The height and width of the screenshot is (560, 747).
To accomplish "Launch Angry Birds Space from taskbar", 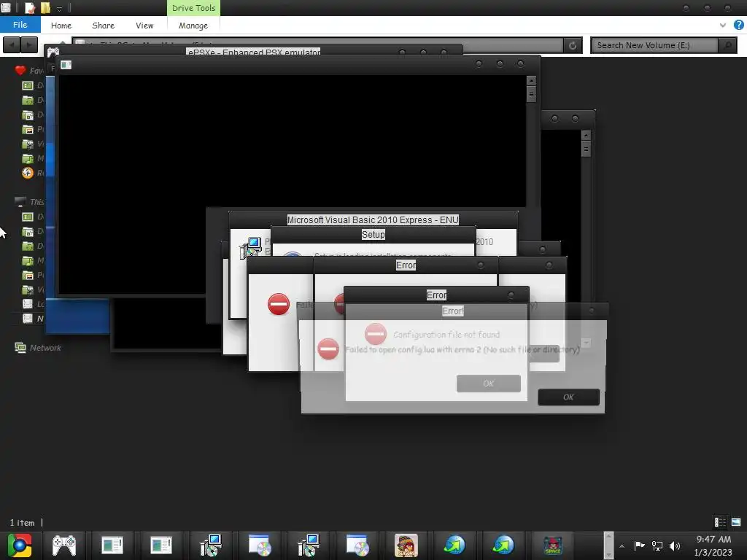I will pyautogui.click(x=553, y=545).
